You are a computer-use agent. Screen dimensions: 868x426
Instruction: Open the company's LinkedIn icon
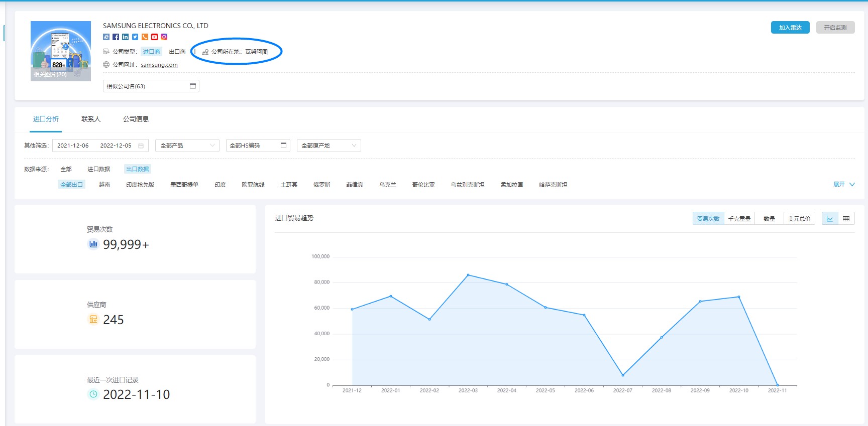(x=126, y=37)
